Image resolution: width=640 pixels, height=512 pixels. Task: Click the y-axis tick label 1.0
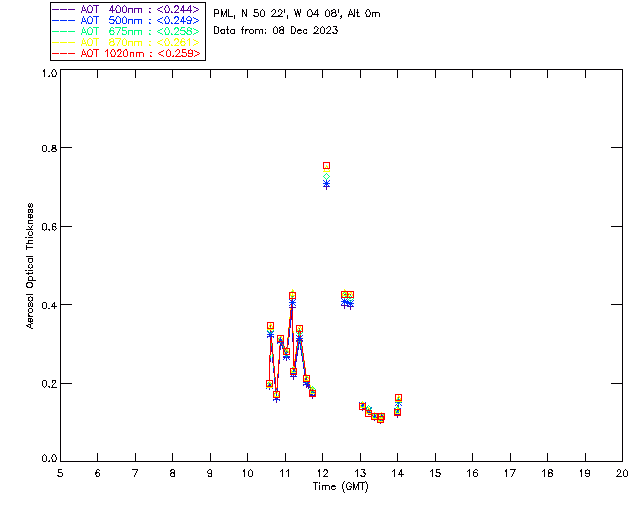coord(49,73)
